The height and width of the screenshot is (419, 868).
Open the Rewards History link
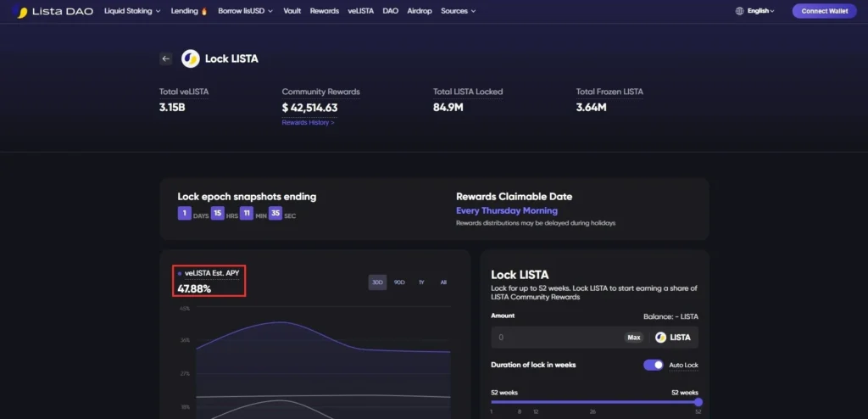pos(308,123)
